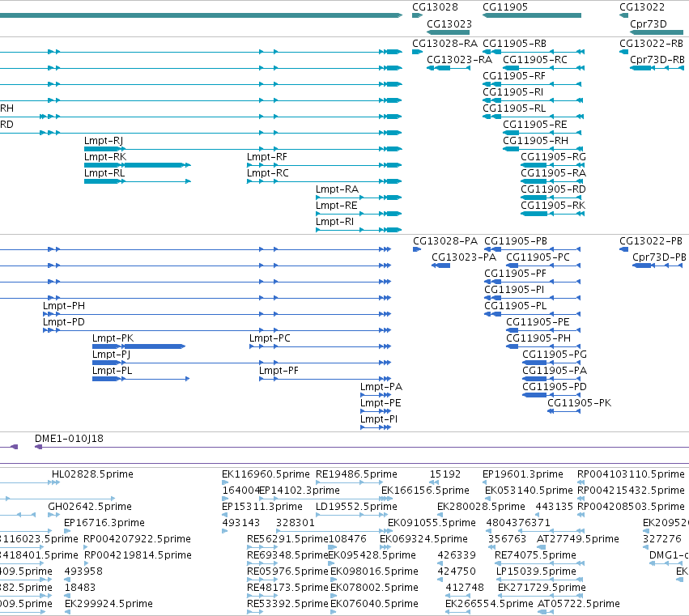Select EST RE19486.5prime

(x=356, y=474)
